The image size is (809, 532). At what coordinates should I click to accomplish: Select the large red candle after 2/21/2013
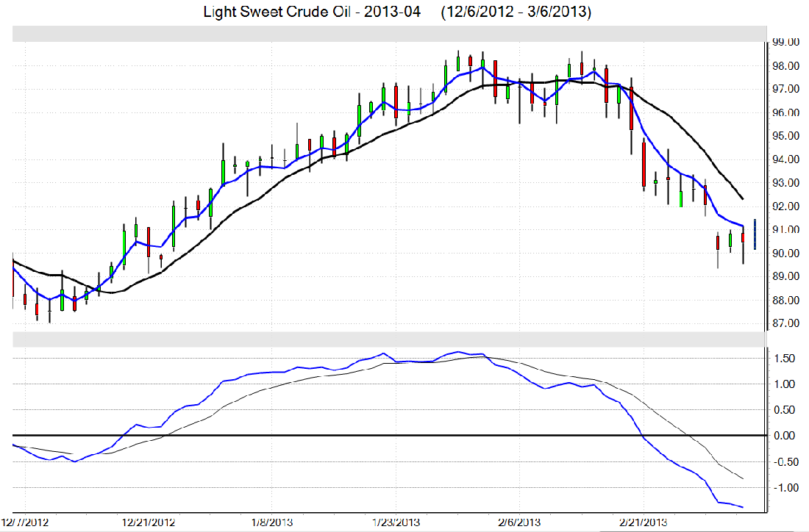click(644, 165)
